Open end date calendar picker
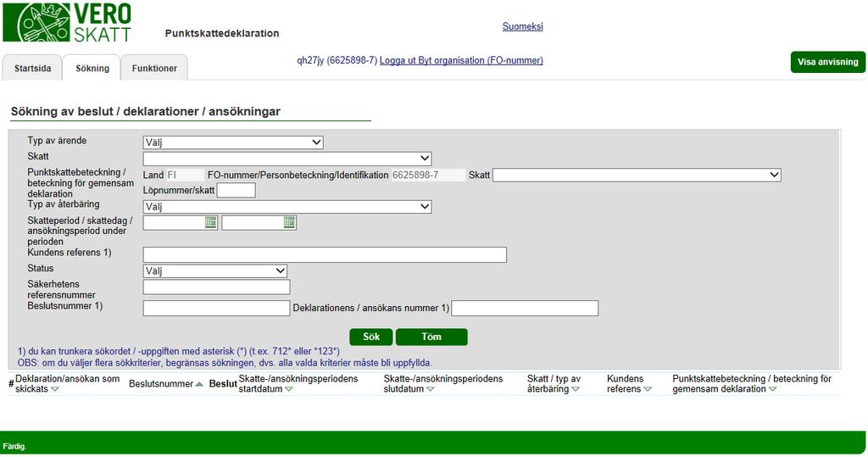The width and height of the screenshot is (868, 457). point(290,223)
